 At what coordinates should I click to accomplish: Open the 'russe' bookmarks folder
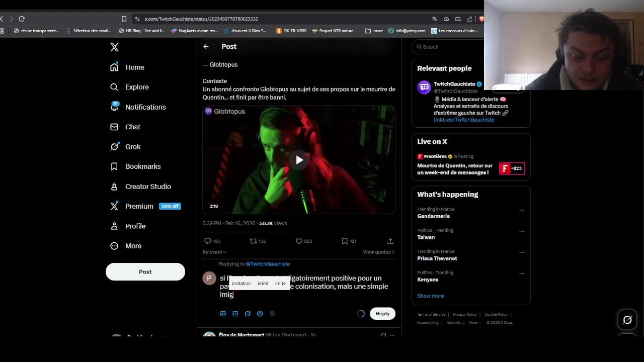pyautogui.click(x=374, y=31)
